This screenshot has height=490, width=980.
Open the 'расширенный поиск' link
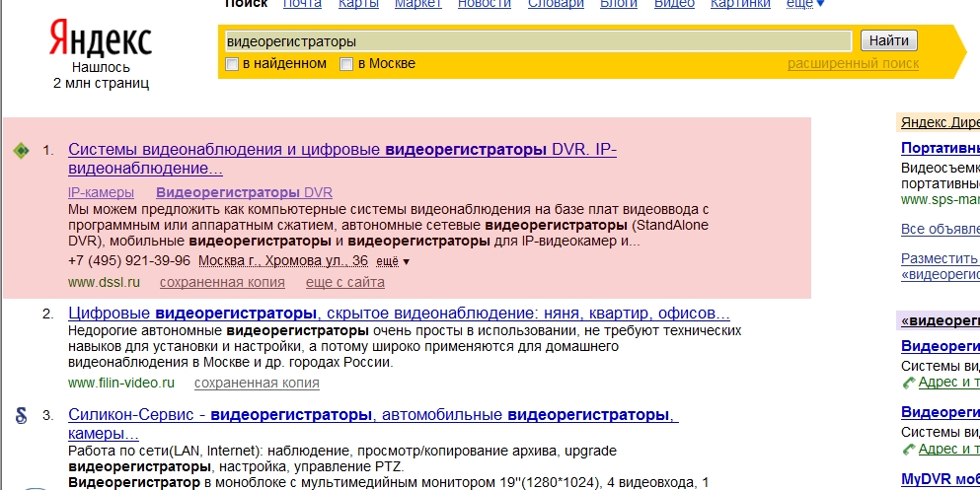[853, 64]
